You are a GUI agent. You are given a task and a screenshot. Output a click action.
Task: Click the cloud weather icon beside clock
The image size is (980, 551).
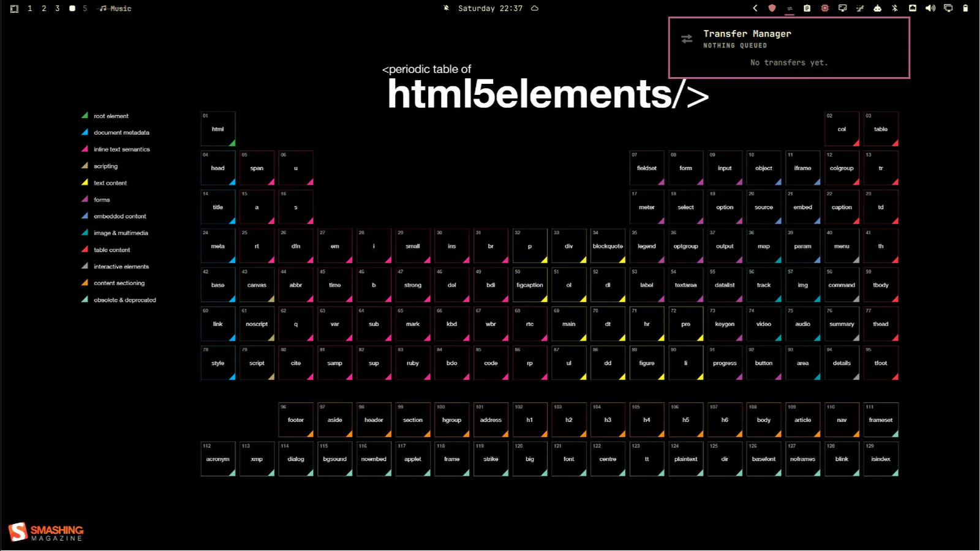[x=535, y=9]
